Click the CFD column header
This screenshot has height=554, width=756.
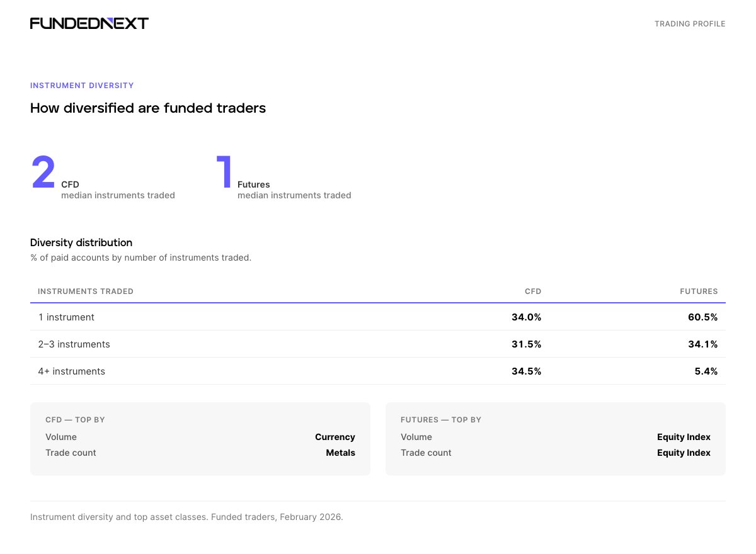point(533,291)
